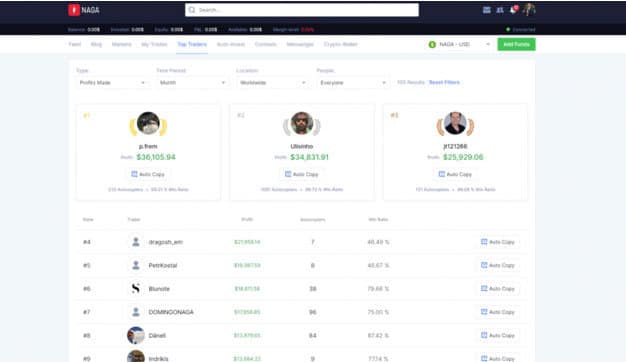Screen dimensions: 626x362
Task: Click the Autocopiers column header
Action: tap(313, 220)
